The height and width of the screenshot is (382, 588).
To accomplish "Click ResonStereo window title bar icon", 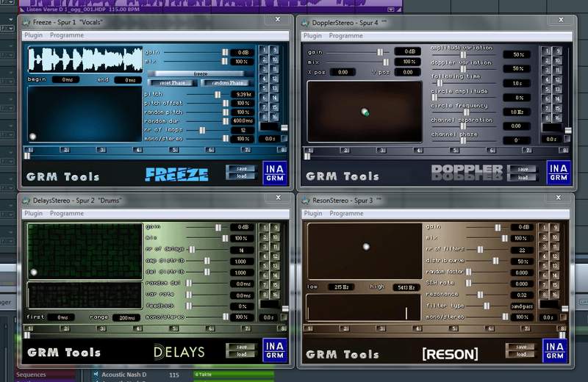I will point(306,201).
